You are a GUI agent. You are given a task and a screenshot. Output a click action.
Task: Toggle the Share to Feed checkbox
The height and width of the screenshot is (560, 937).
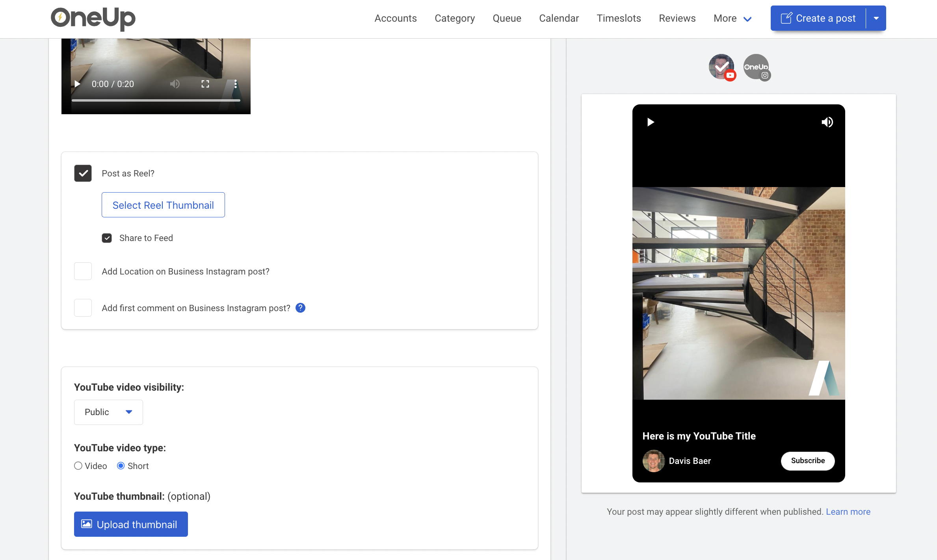pyautogui.click(x=107, y=238)
